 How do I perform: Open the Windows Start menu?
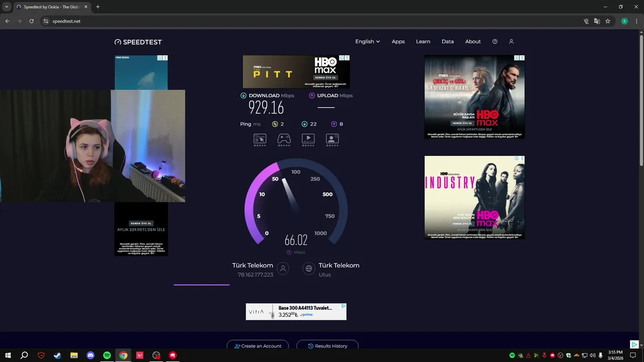pyautogui.click(x=8, y=355)
